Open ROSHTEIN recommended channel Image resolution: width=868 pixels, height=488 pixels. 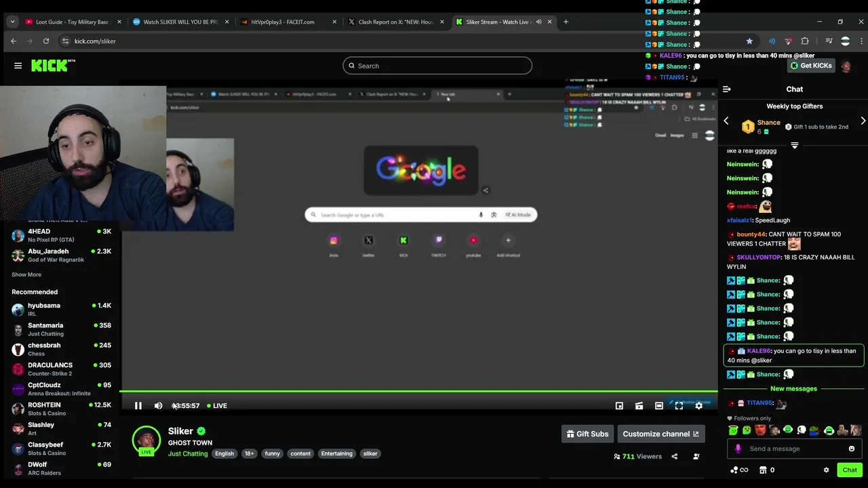[x=61, y=409]
